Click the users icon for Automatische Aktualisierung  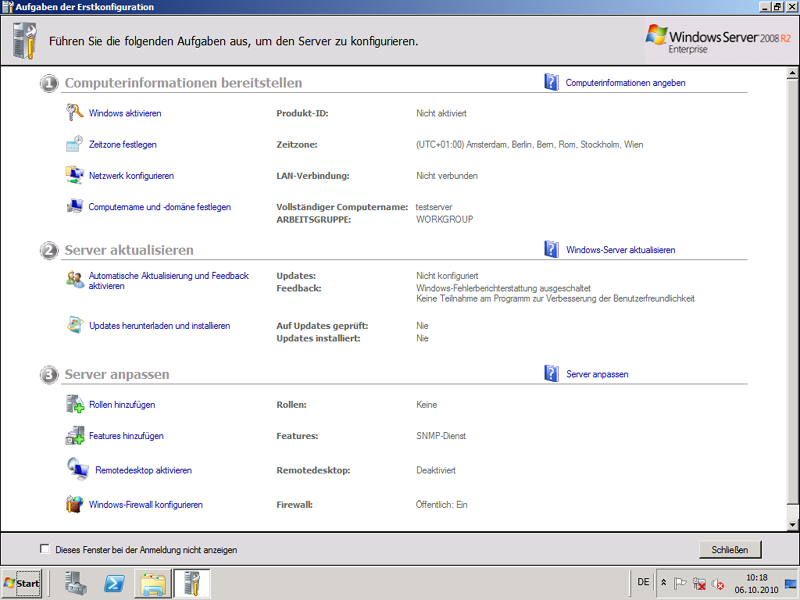(x=75, y=279)
